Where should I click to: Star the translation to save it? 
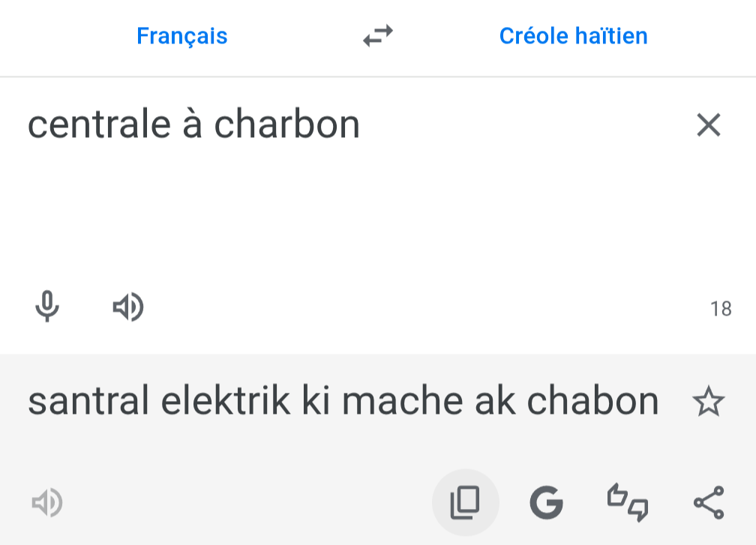click(x=708, y=403)
